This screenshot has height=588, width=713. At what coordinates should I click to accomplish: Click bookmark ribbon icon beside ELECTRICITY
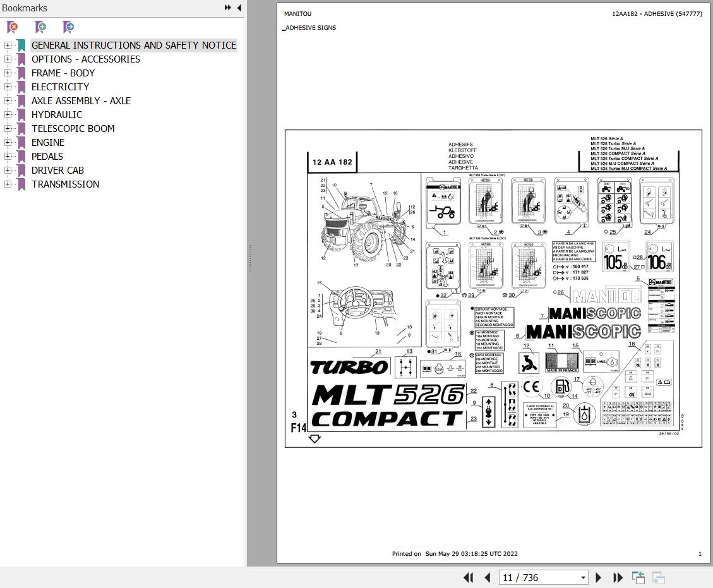pyautogui.click(x=21, y=87)
